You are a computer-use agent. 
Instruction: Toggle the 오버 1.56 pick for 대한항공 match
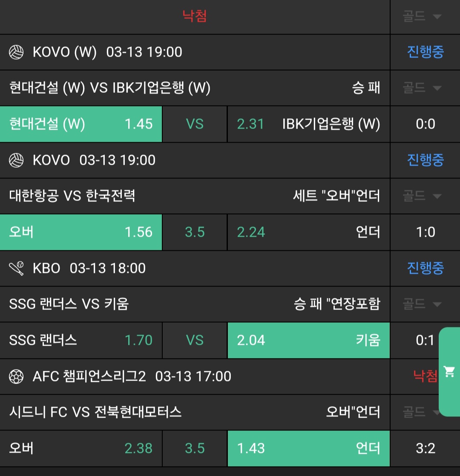(x=81, y=232)
